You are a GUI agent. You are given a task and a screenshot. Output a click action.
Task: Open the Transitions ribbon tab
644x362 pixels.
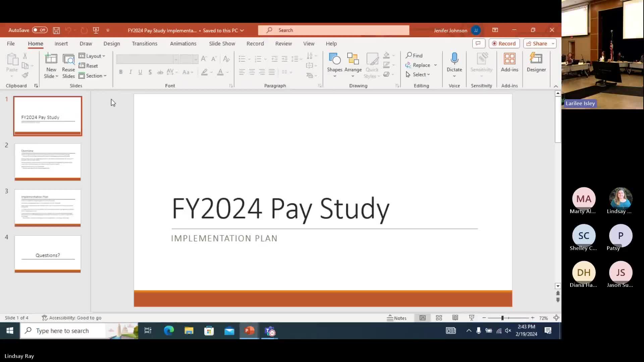[144, 44]
